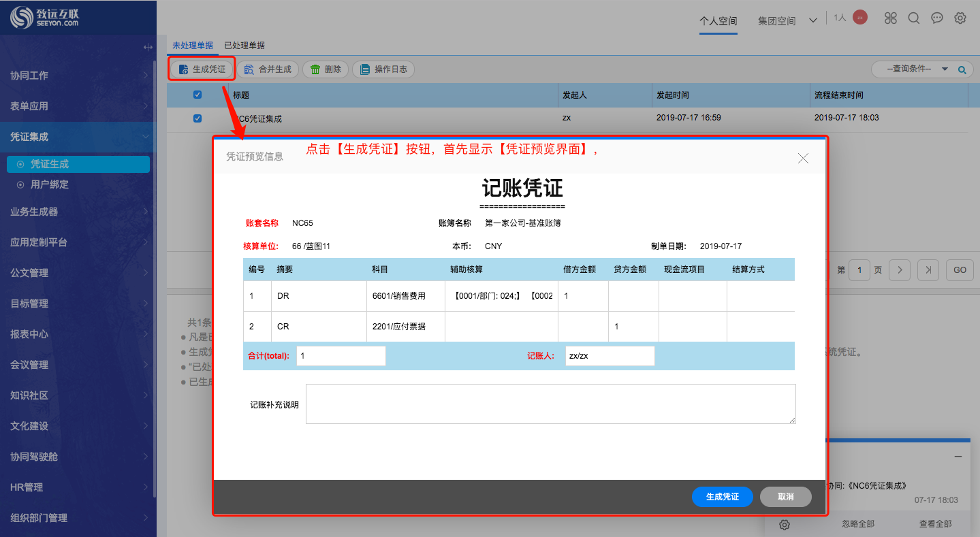Screen dimensions: 980x537
Task: Click the notification panel settings gear
Action: point(785,524)
